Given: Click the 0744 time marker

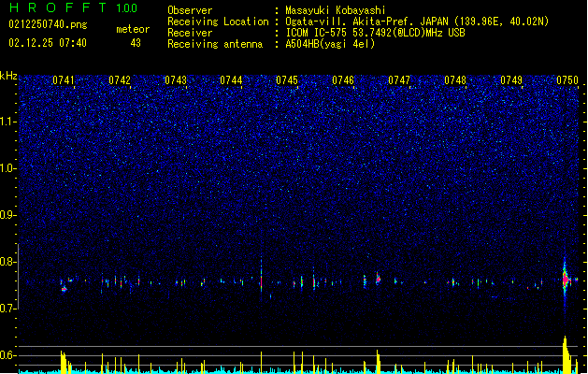Looking at the screenshot, I should coord(231,80).
